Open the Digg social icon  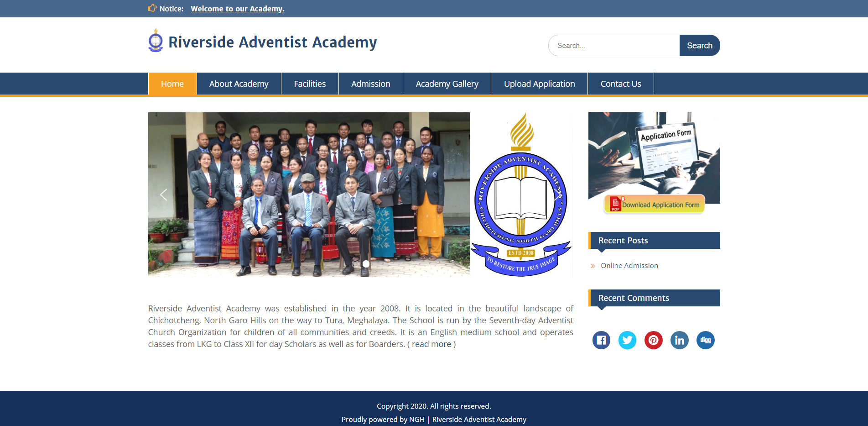(705, 340)
